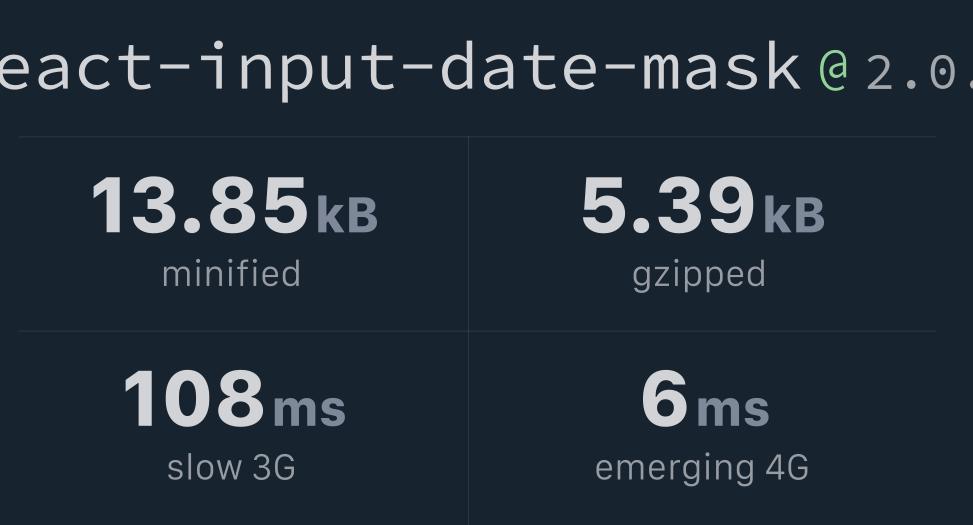
Task: Select the gzipped label
Action: pos(699,276)
